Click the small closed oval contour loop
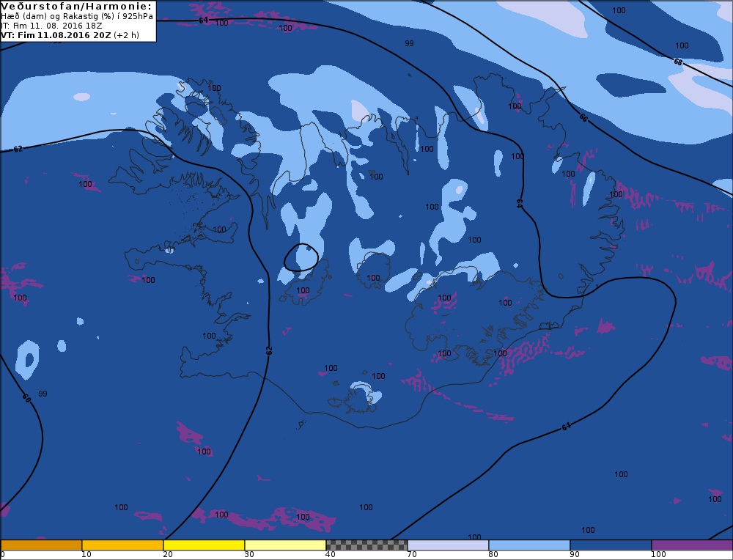Image resolution: width=733 pixels, height=560 pixels. pos(301,257)
